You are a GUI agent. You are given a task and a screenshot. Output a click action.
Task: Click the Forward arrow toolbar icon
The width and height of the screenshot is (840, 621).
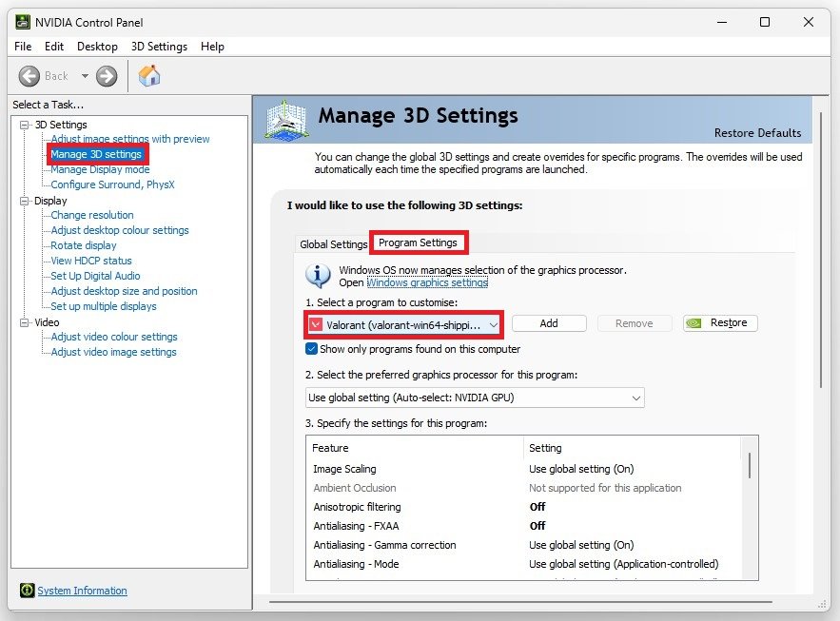click(107, 76)
